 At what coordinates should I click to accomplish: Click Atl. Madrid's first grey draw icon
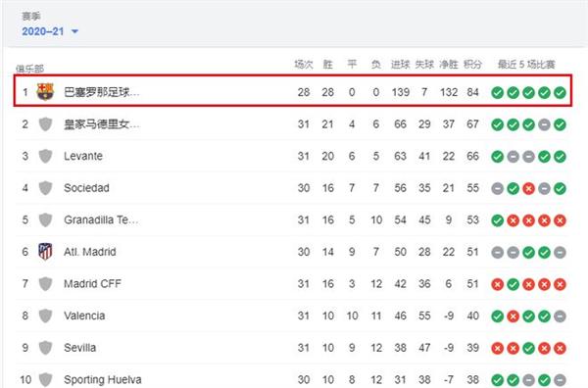pos(498,252)
